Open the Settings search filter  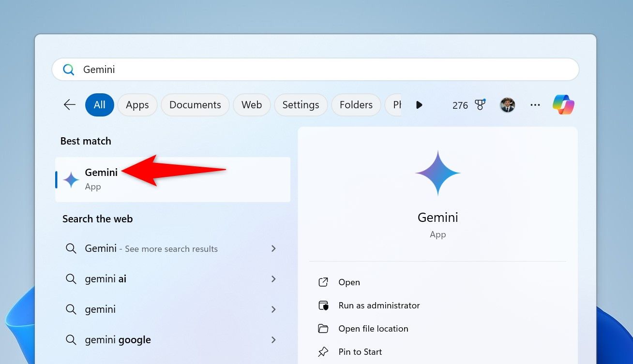pos(301,105)
